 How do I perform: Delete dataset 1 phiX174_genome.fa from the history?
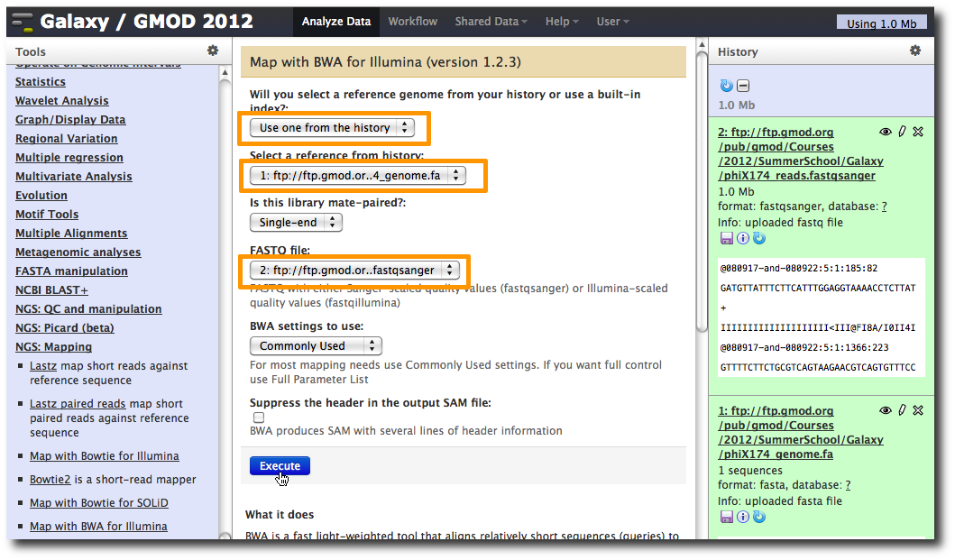[918, 410]
